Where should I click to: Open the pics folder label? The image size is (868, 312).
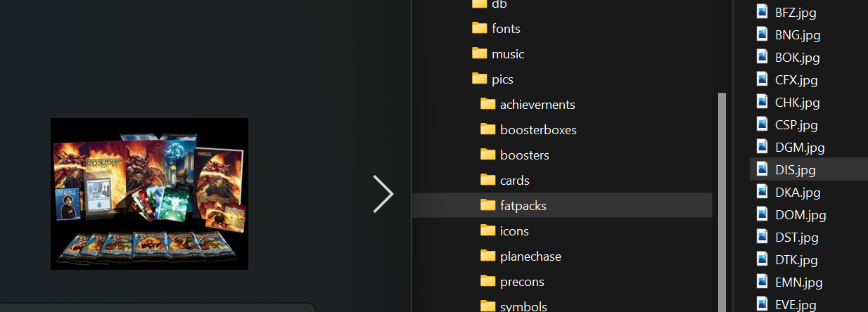click(502, 79)
